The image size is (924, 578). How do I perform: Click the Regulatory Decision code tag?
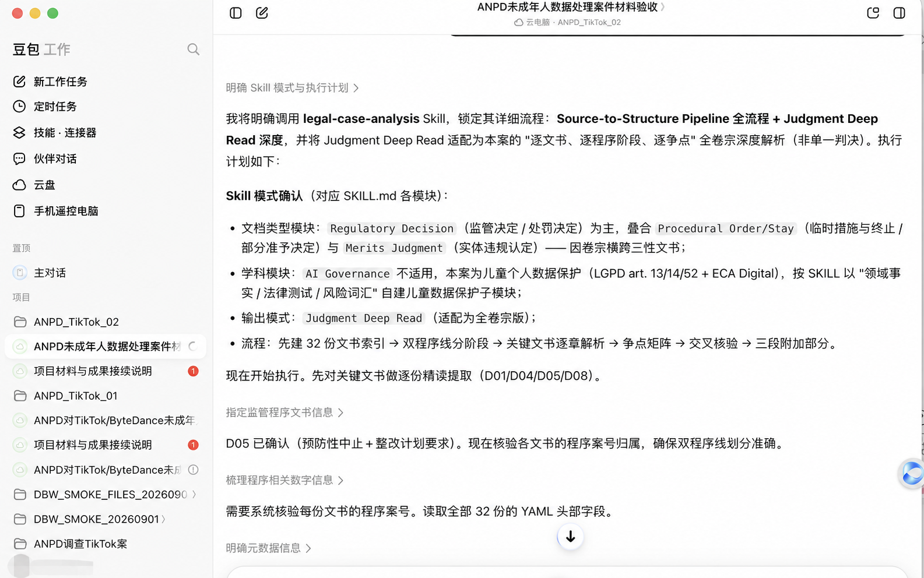click(x=392, y=228)
